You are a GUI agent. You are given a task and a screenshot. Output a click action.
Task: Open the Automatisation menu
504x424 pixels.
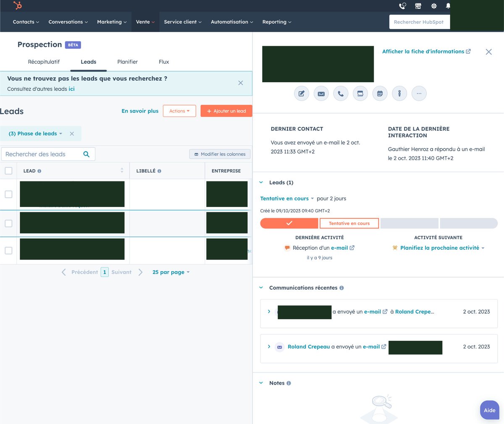click(x=232, y=22)
